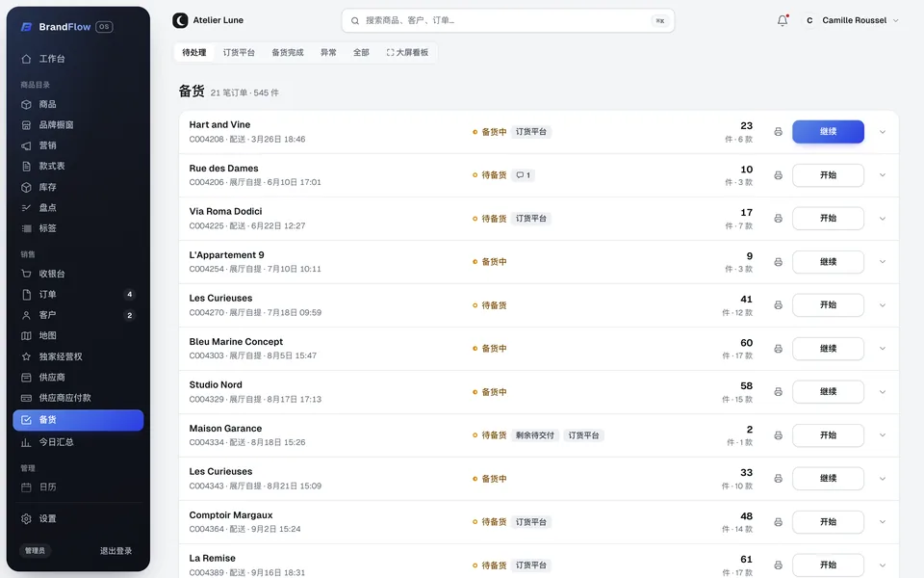This screenshot has height=578, width=924.
Task: Click 开始 for Via Roma Dodici
Action: [828, 219]
